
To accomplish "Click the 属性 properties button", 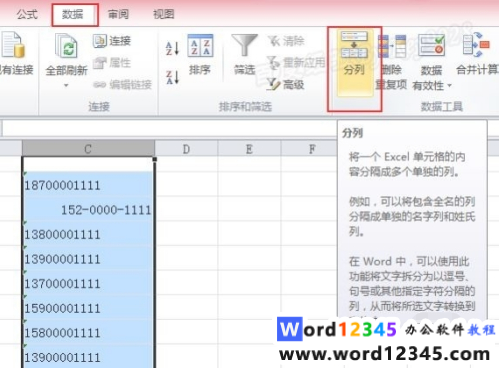I will tap(112, 63).
